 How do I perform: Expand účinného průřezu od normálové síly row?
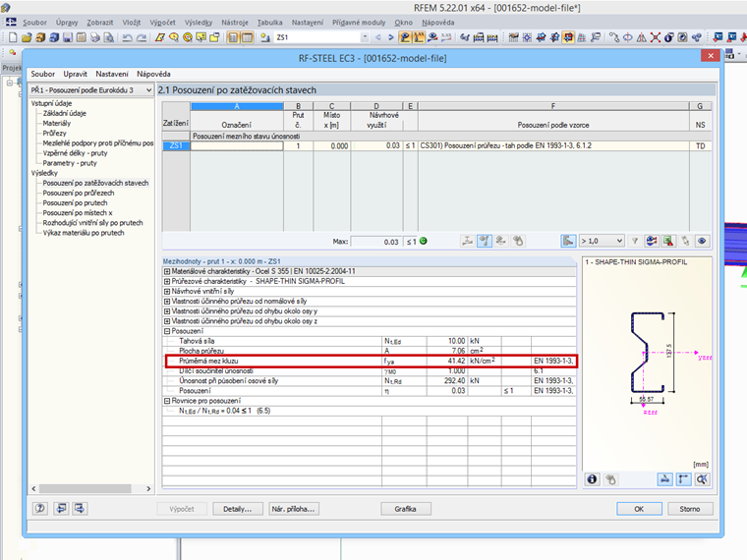167,302
